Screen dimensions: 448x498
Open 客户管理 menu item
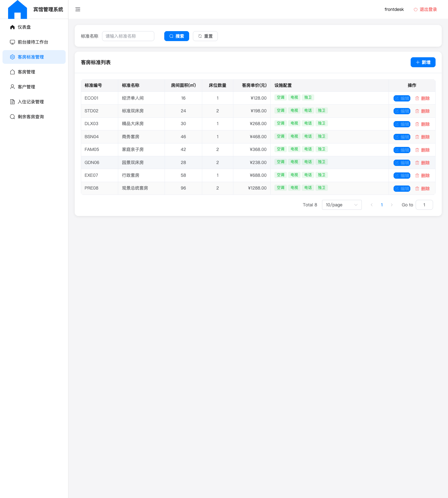[x=34, y=87]
